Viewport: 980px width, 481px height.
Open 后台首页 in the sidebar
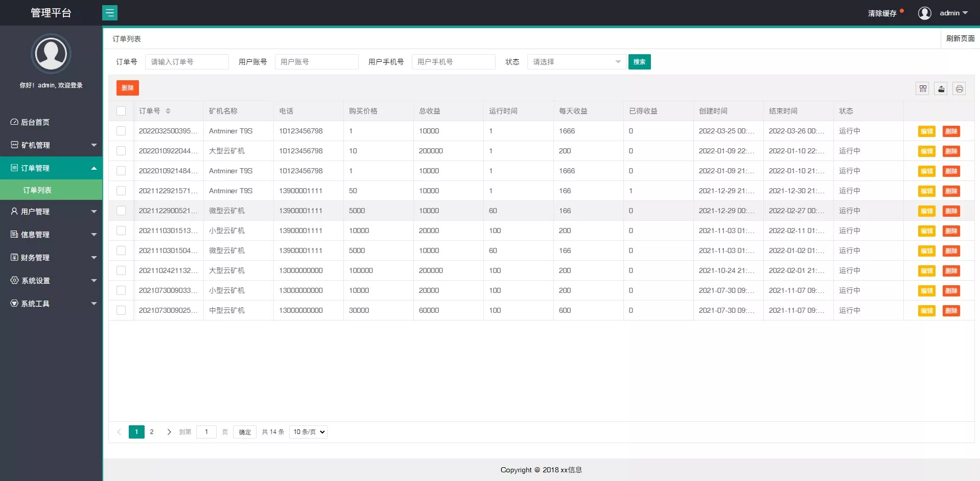pyautogui.click(x=35, y=122)
